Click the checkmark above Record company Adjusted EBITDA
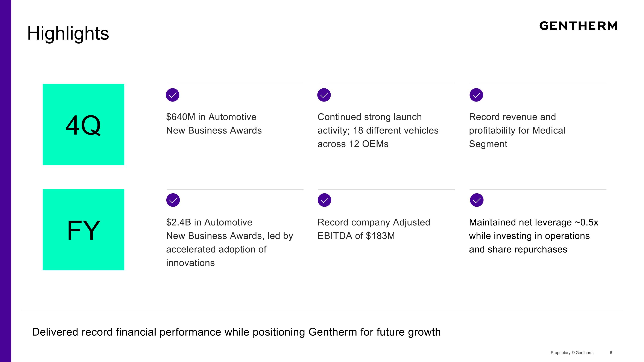 point(325,200)
